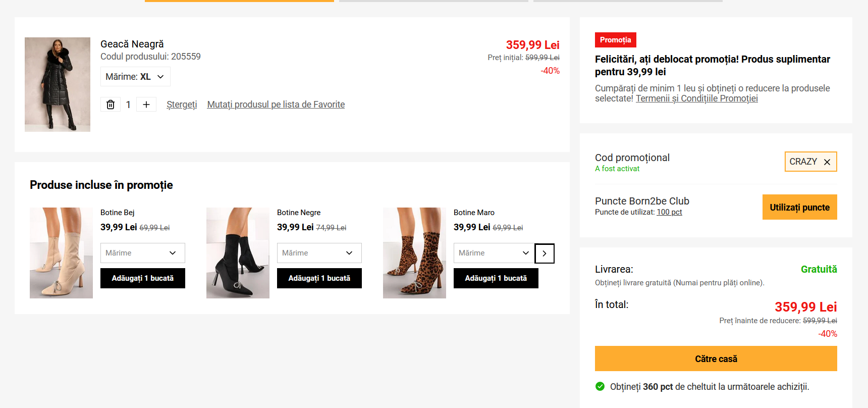Open Termenii și Condițiile Promoției link
This screenshot has width=868, height=408.
pyautogui.click(x=696, y=98)
